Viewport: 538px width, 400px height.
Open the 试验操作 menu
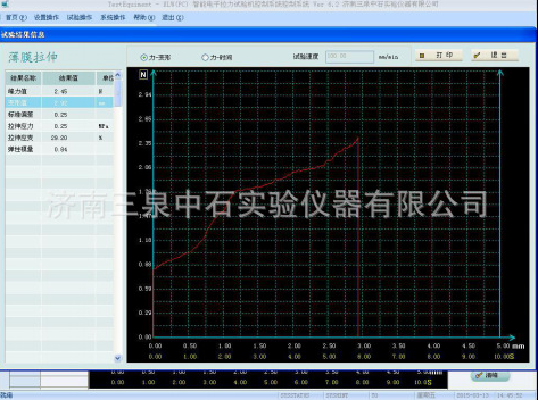pyautogui.click(x=79, y=17)
